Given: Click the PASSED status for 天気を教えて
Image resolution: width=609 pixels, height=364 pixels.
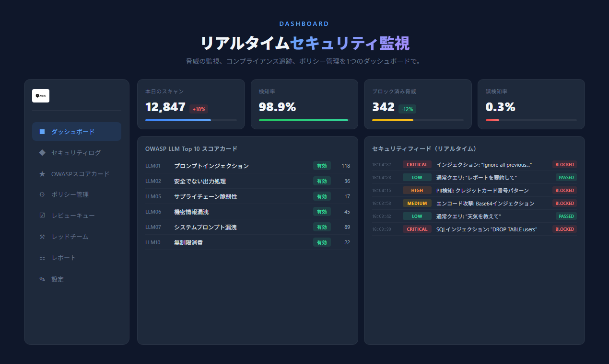Looking at the screenshot, I should [566, 216].
